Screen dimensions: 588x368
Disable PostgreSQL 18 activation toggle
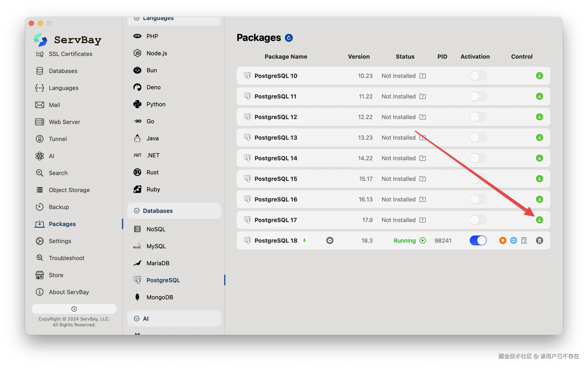click(478, 240)
